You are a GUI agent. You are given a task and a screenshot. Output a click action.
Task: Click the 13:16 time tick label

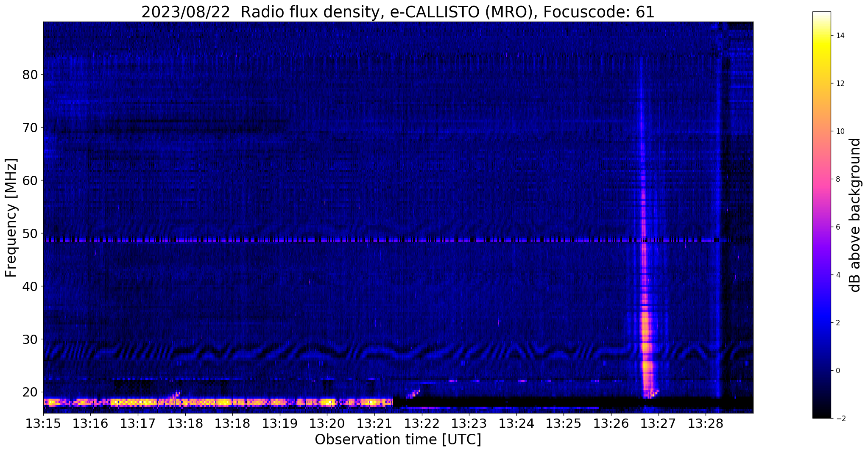tap(90, 424)
